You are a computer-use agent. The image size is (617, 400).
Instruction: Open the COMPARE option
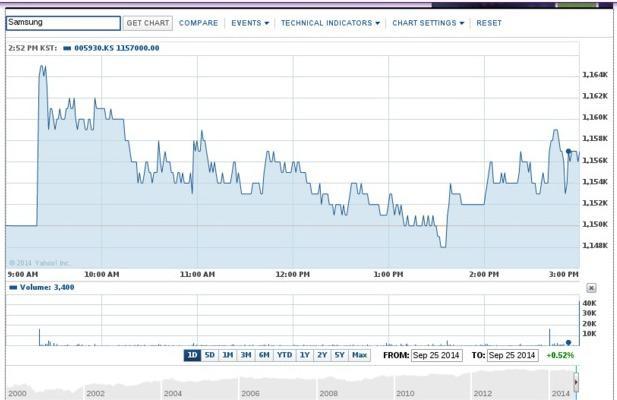click(198, 23)
